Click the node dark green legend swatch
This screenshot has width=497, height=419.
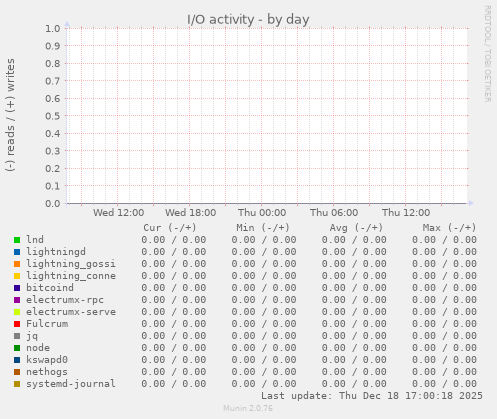pyautogui.click(x=17, y=348)
